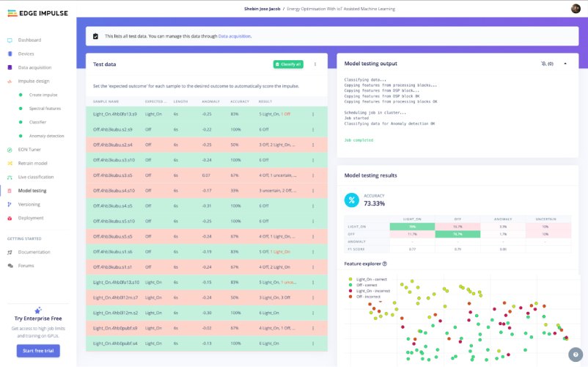Click the Retrain model icon
This screenshot has height=367, width=588.
coord(10,163)
